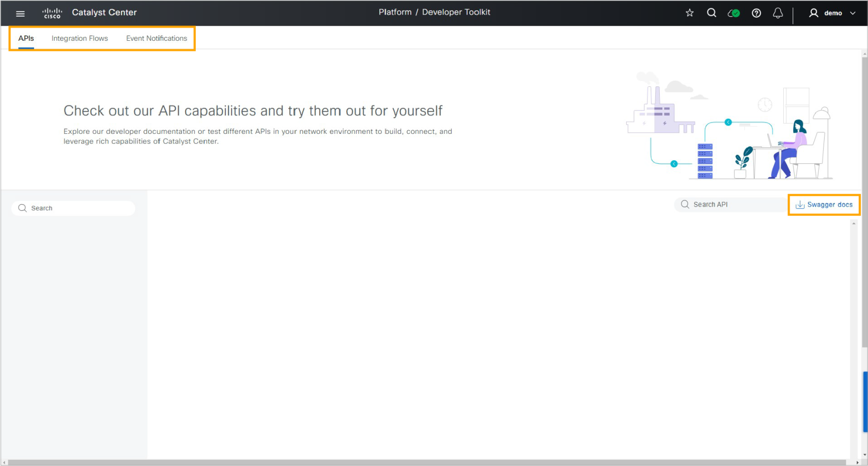Open the hamburger navigation menu
This screenshot has height=466, width=868.
point(20,13)
